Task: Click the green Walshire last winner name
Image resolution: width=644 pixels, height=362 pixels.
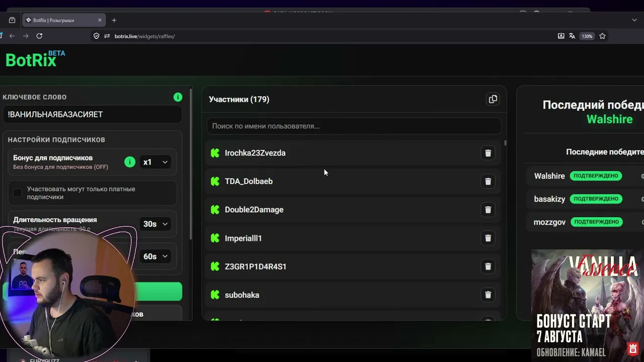Action: 609,119
